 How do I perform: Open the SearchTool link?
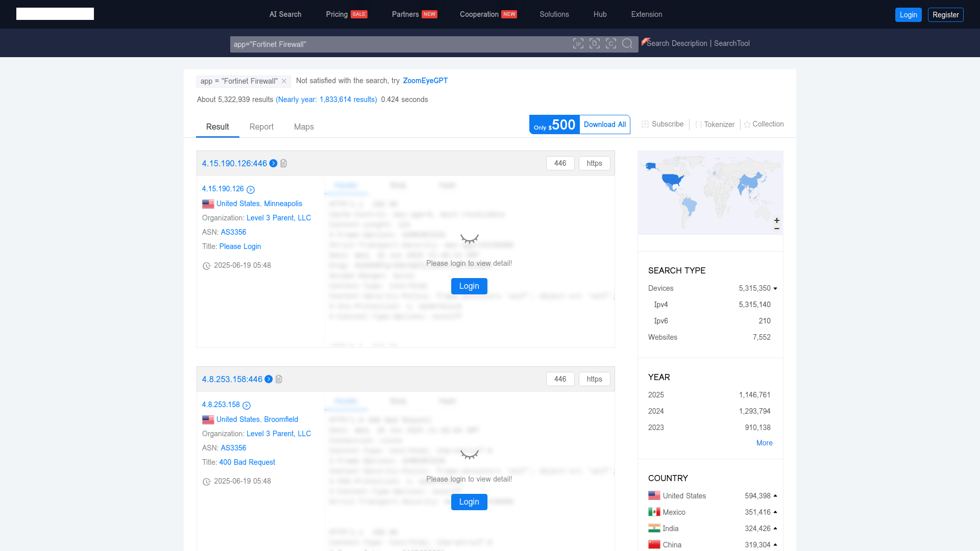pyautogui.click(x=732, y=43)
